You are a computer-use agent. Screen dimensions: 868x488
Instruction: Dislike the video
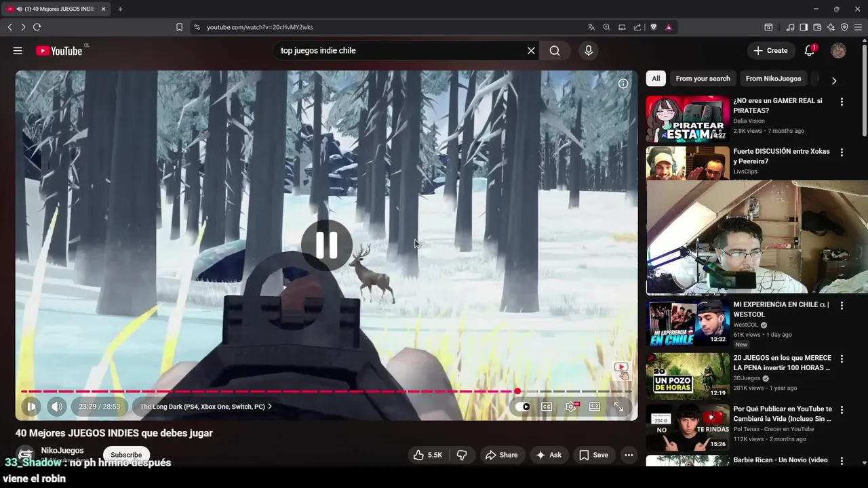pos(462,455)
